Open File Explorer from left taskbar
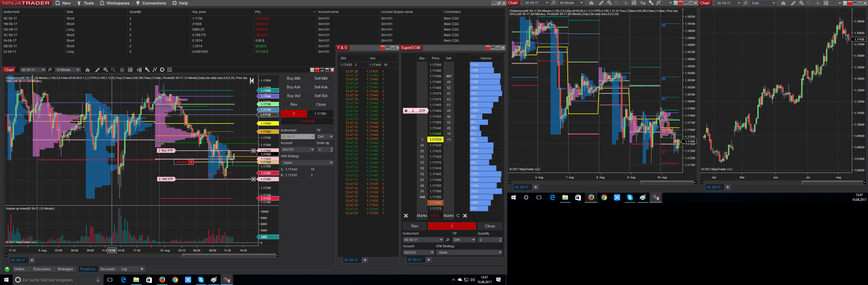Viewport: 868px width, 285px height. click(x=136, y=280)
